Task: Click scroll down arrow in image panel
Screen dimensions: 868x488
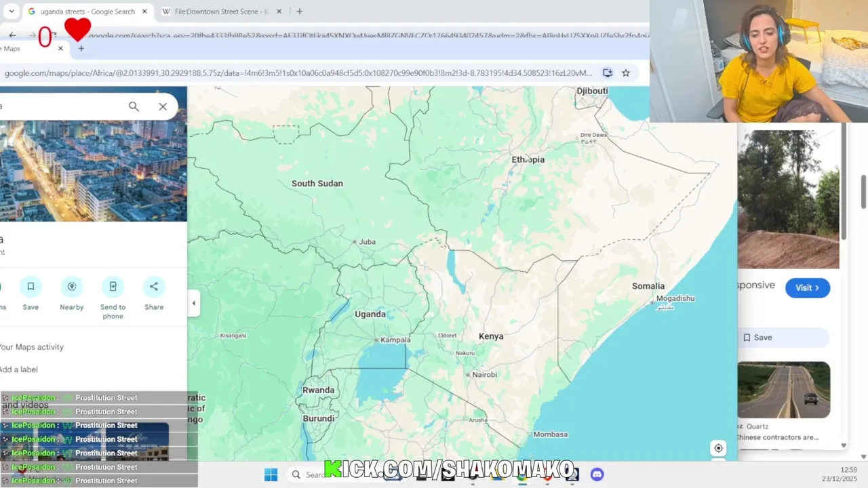Action: (x=844, y=445)
